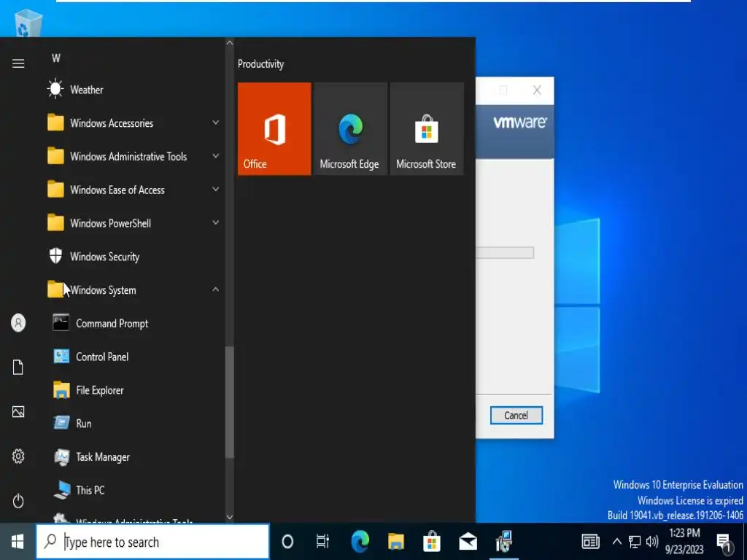Open the volume speaker tray icon
This screenshot has width=747, height=560.
click(652, 542)
